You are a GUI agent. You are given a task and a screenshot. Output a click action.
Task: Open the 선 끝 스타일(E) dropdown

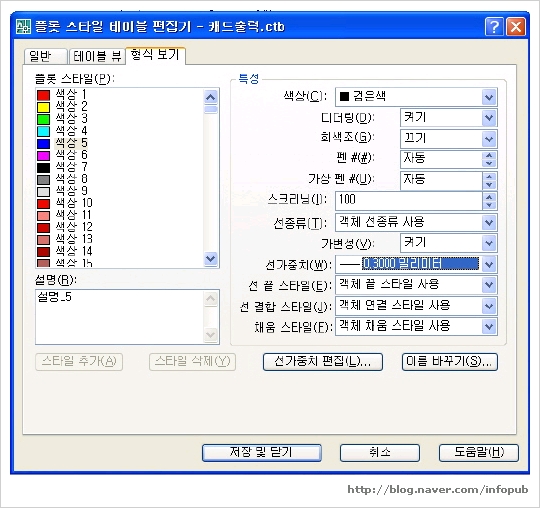489,285
